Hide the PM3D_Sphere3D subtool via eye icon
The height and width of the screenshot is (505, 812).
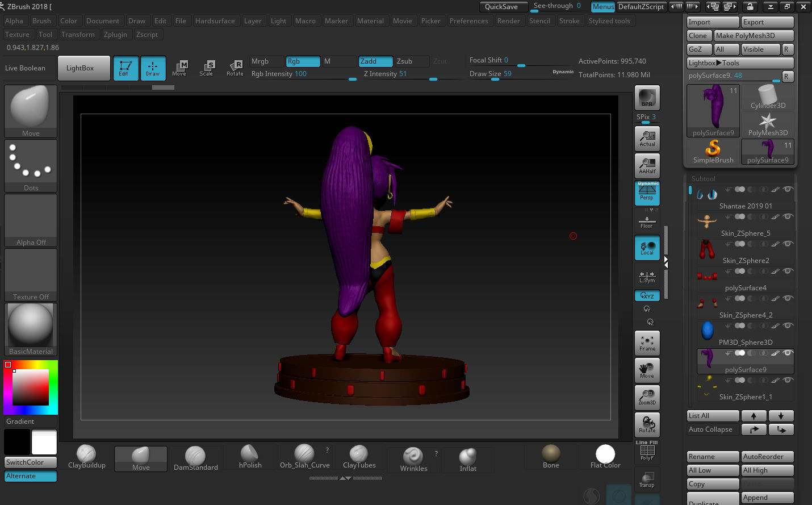pos(788,325)
